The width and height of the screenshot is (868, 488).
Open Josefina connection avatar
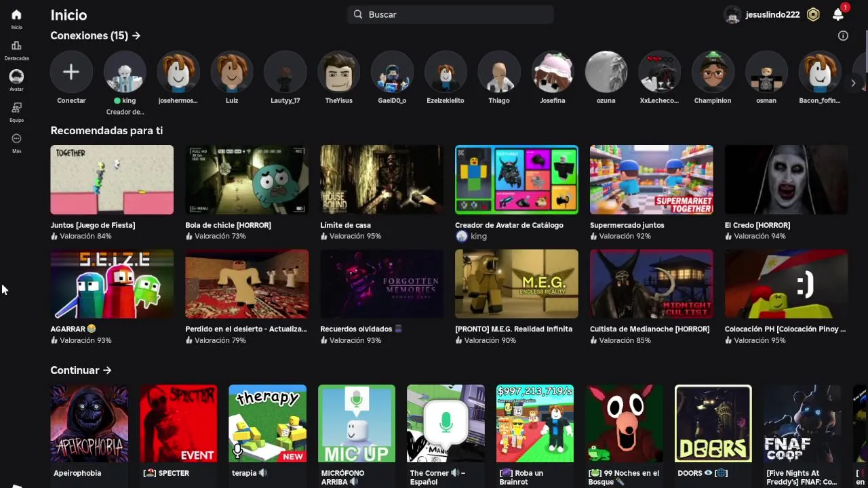tap(553, 72)
